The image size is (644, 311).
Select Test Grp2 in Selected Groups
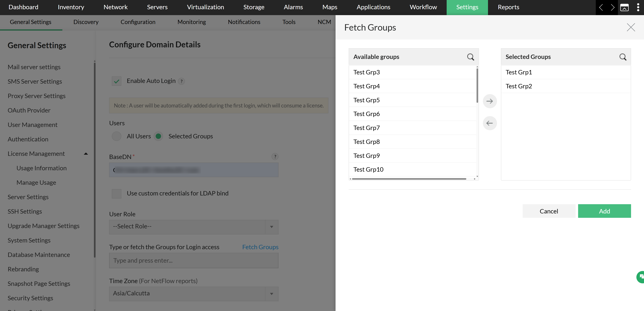(566, 86)
